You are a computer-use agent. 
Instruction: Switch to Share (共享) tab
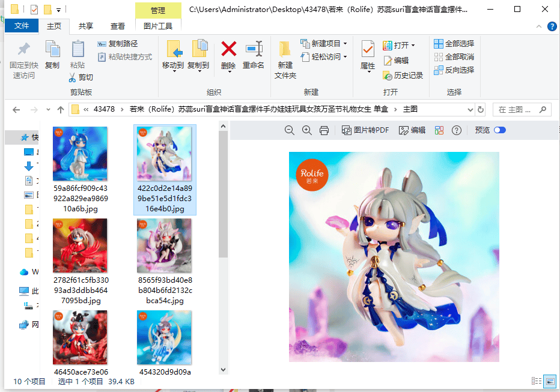(x=86, y=26)
